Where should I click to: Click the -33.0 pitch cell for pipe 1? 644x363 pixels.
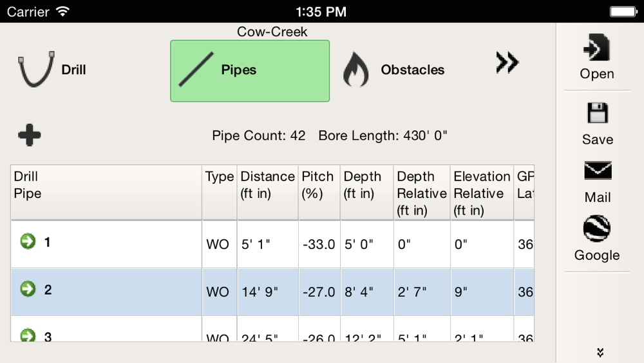coord(319,244)
